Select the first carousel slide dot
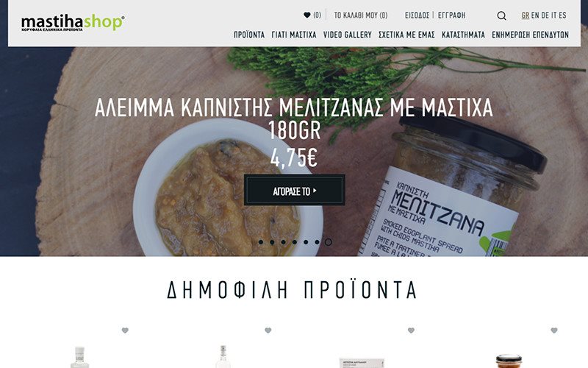The image size is (588, 368). pos(261,242)
